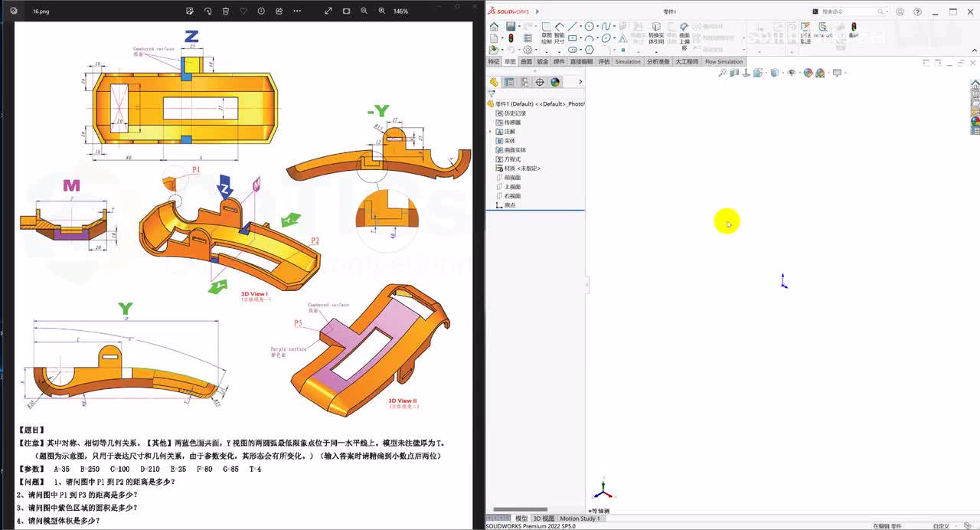Mark the photo as favorite with heart icon
The image size is (980, 530).
[243, 11]
